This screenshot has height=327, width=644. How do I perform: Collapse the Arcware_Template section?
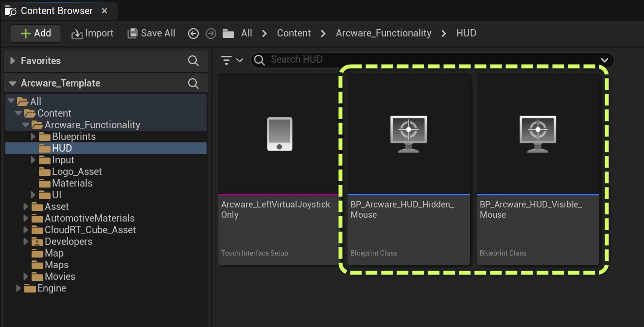(x=13, y=83)
